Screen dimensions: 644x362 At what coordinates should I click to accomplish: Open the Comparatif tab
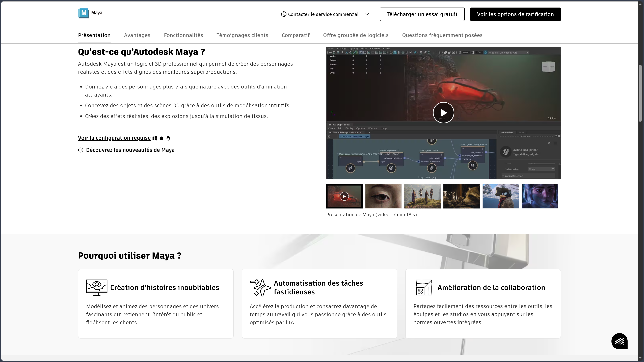pyautogui.click(x=296, y=35)
